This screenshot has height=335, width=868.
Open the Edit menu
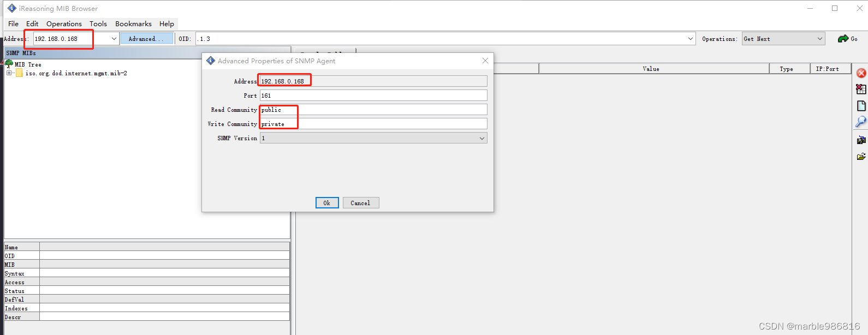tap(32, 23)
